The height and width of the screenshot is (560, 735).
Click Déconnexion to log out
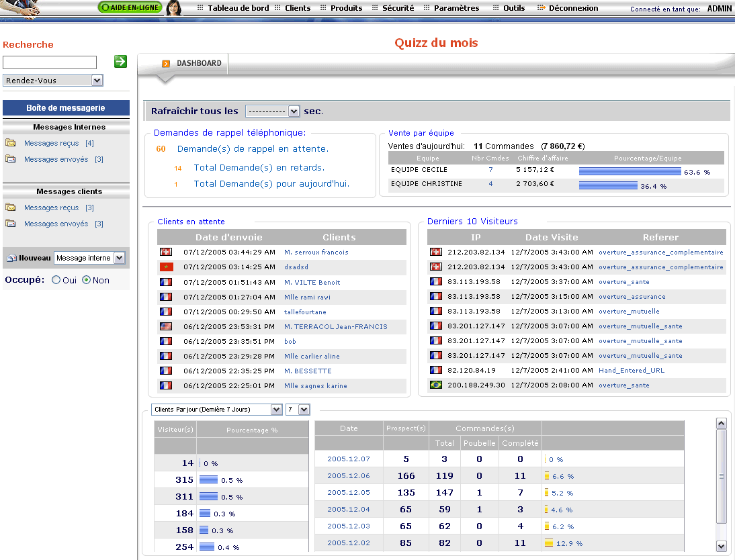pos(573,8)
